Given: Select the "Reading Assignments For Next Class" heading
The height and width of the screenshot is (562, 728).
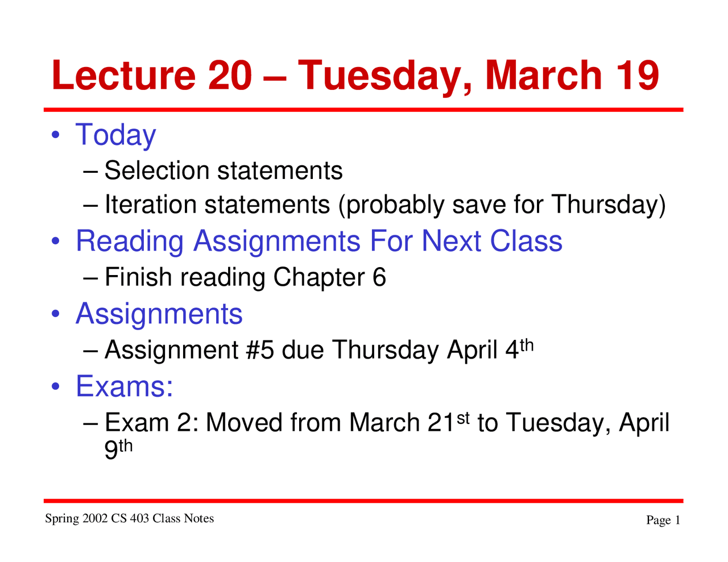Looking at the screenshot, I should 319,240.
